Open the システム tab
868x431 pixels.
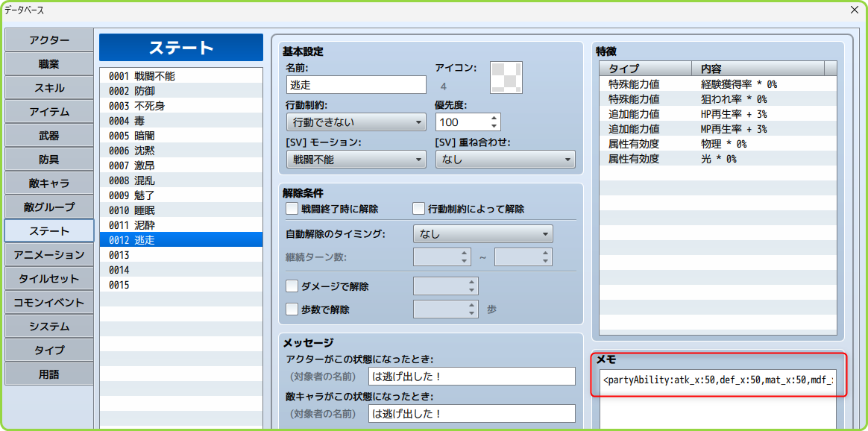coord(49,327)
